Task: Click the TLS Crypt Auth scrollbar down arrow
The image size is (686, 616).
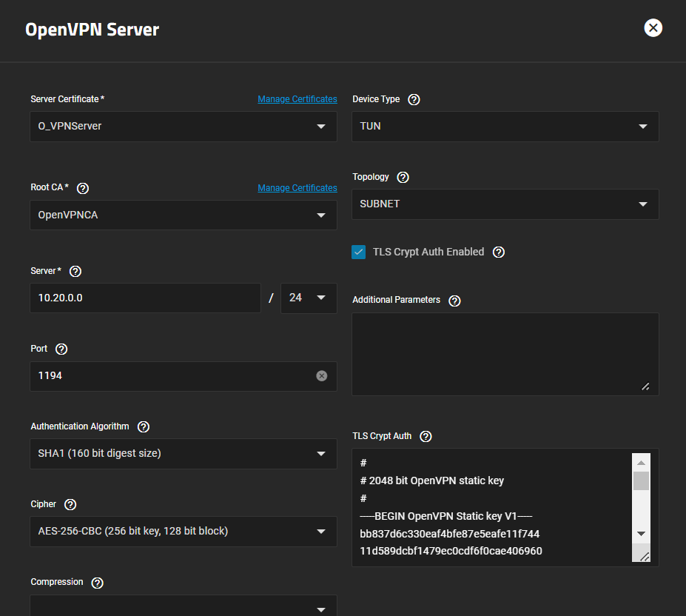Action: pos(641,534)
